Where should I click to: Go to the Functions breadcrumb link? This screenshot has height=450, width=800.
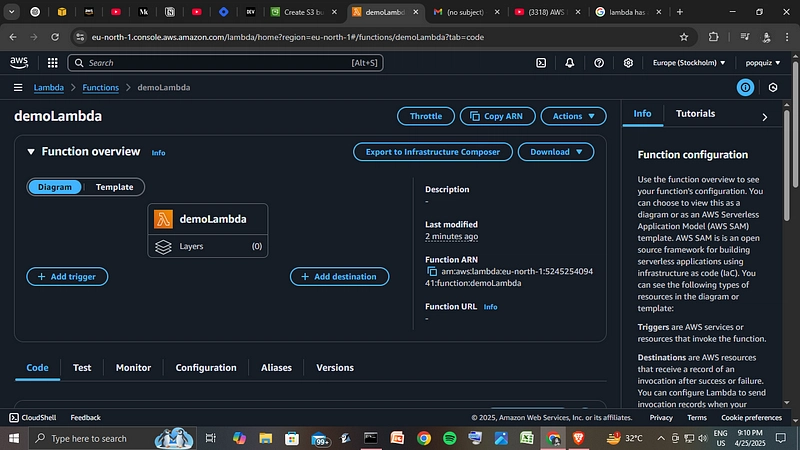(x=100, y=87)
